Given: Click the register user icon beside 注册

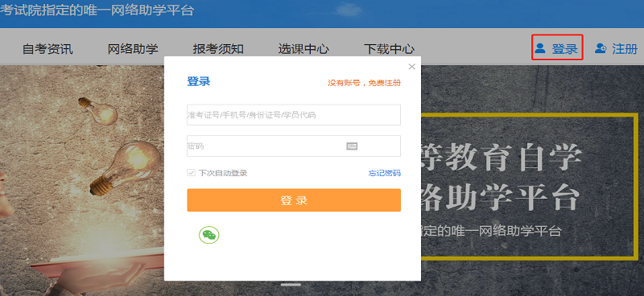Looking at the screenshot, I should [x=601, y=48].
